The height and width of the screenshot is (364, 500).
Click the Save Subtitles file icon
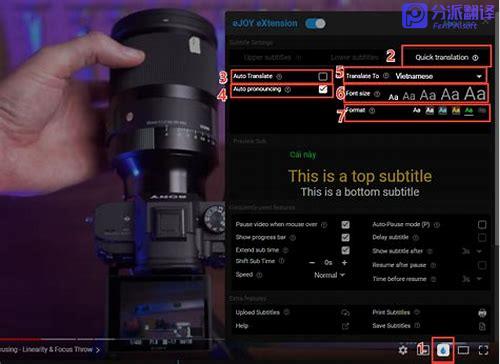(482, 326)
